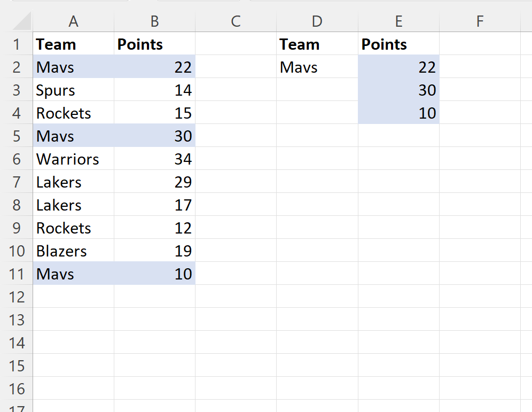The image size is (532, 412).
Task: Select column C header
Action: point(236,21)
